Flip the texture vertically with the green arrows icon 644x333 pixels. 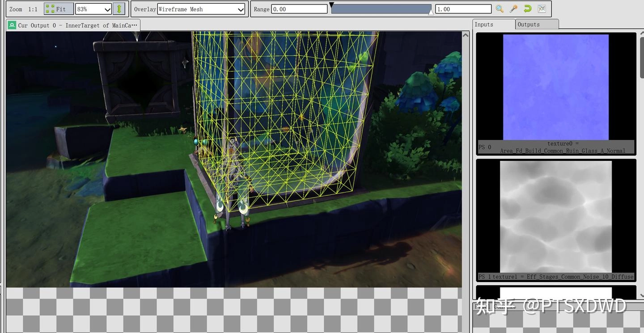pos(119,9)
